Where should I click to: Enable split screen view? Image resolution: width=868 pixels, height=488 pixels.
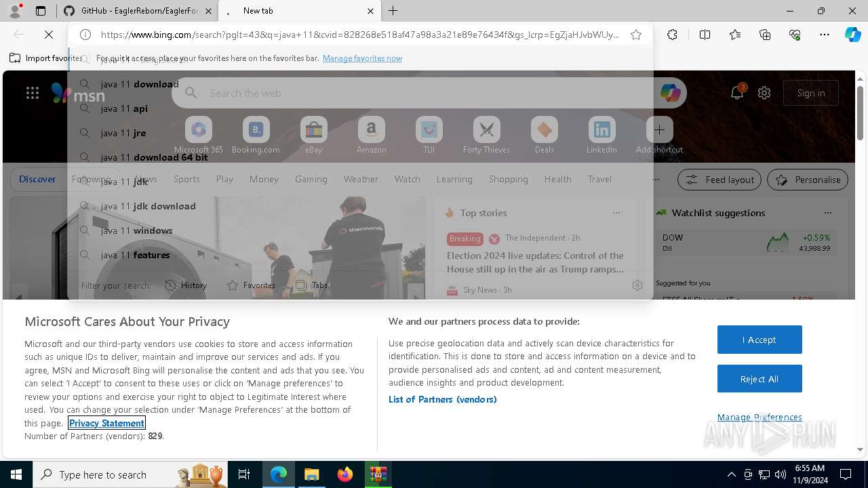point(705,35)
